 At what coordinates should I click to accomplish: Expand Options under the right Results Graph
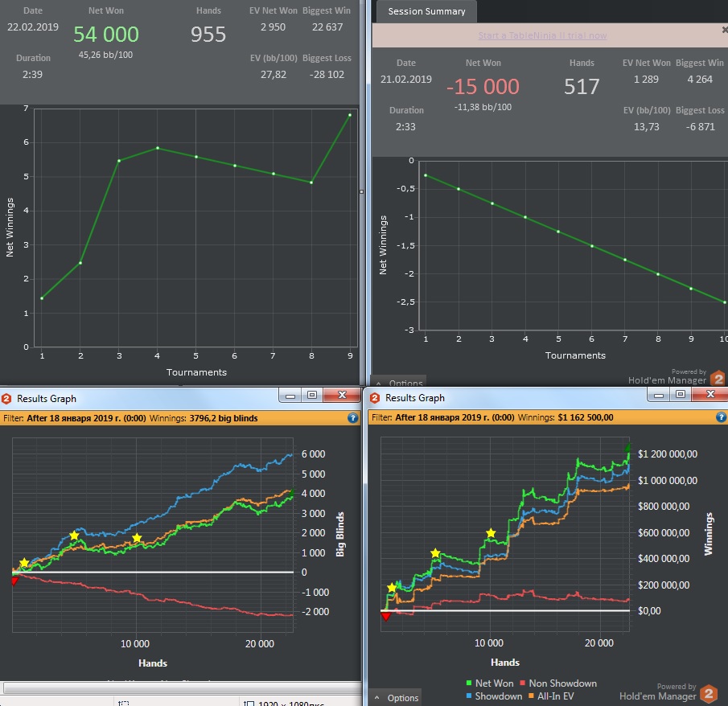pyautogui.click(x=397, y=698)
